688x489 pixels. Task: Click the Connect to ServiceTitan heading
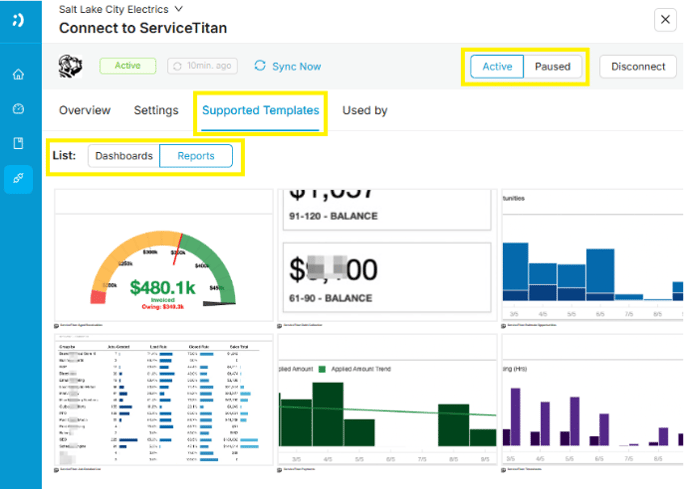[143, 28]
